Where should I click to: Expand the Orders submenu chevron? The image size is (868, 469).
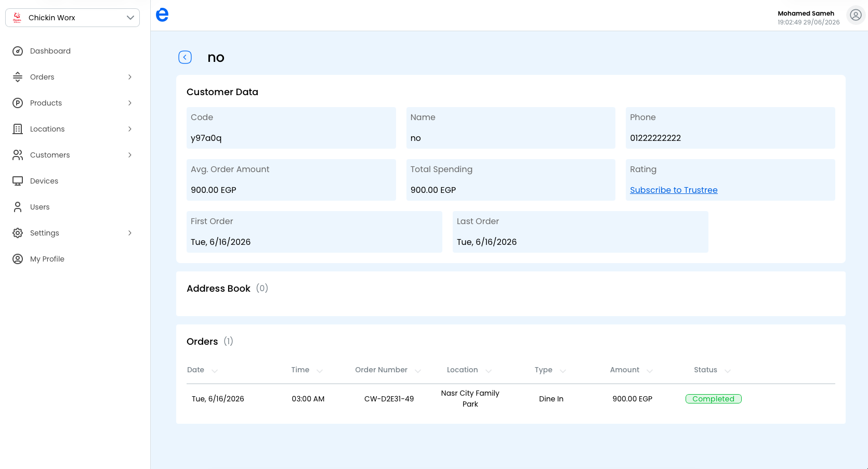point(130,77)
